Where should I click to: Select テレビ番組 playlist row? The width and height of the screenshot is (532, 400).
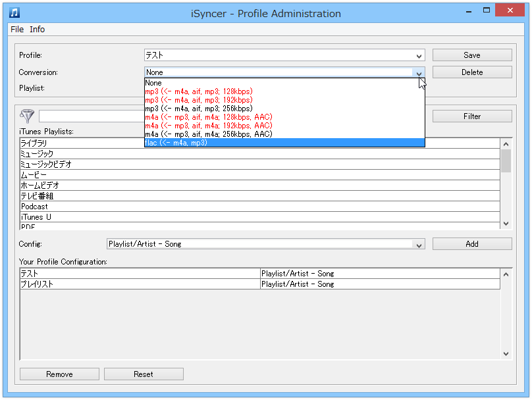(x=259, y=196)
